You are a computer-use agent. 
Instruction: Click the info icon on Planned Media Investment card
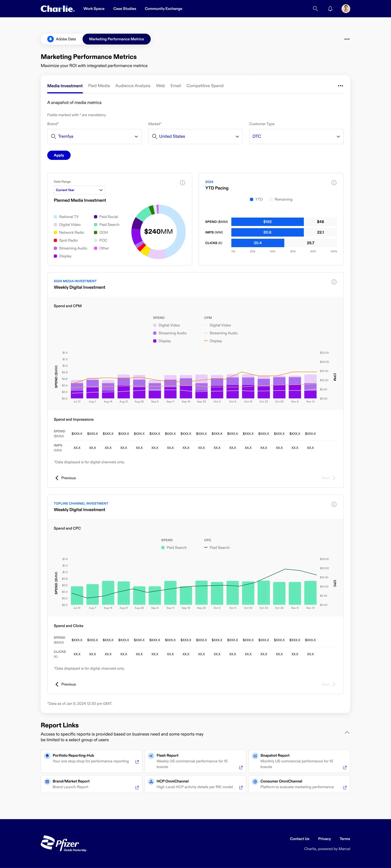(x=182, y=183)
